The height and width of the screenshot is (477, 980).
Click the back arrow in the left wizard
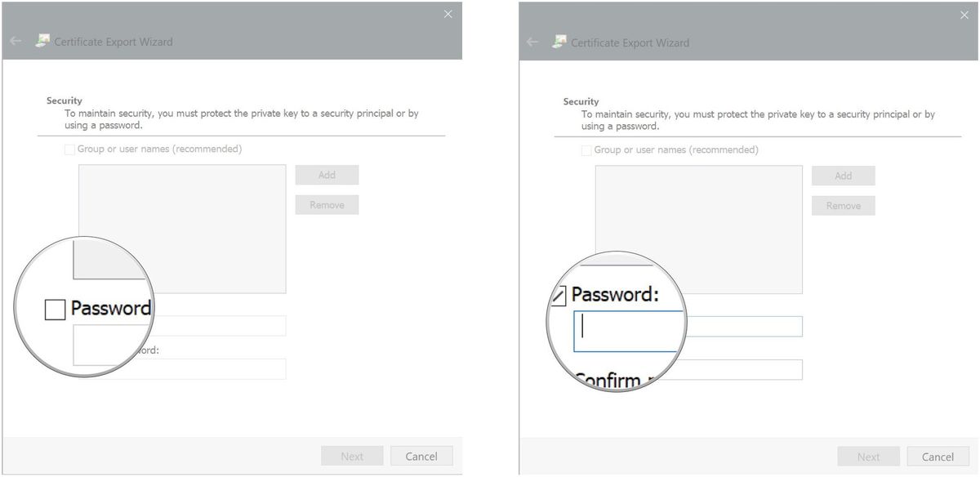click(15, 42)
